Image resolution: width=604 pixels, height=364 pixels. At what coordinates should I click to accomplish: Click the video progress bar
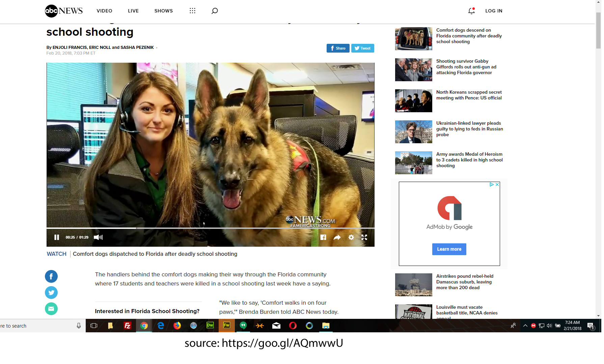coord(211,228)
